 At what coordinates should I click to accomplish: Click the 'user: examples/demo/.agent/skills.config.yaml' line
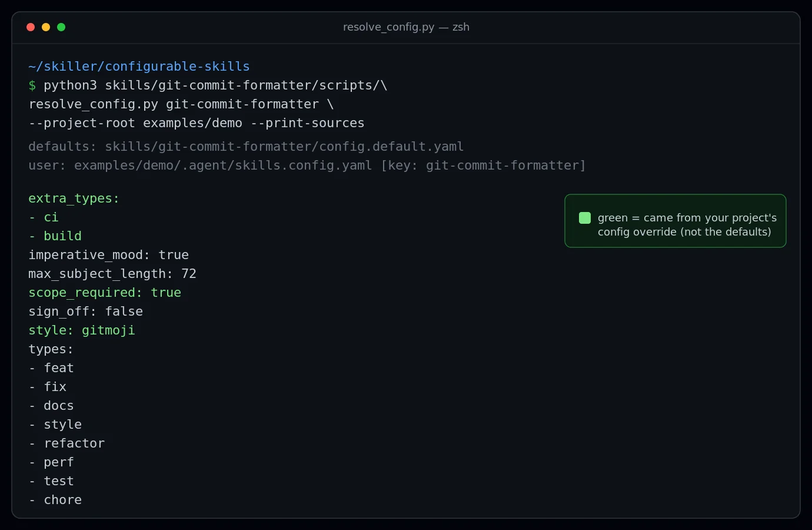[307, 165]
